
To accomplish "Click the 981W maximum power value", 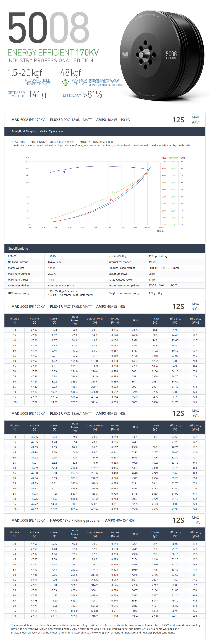I will (x=152, y=274).
